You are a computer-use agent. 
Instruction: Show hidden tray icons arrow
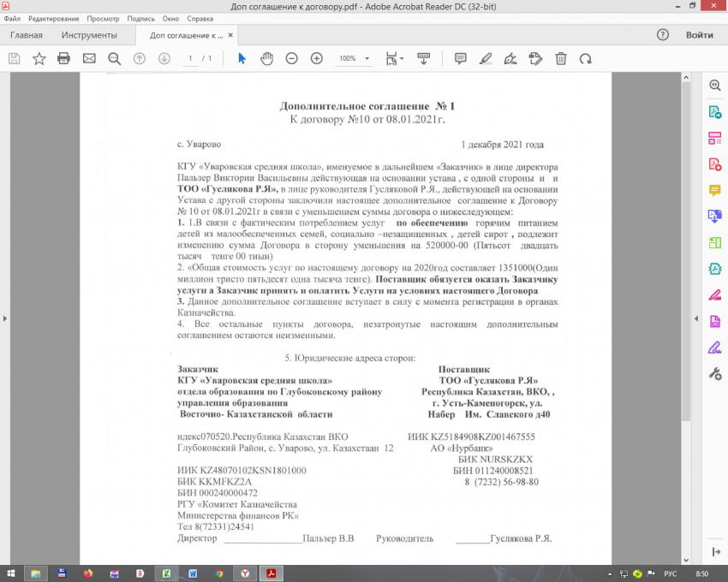pyautogui.click(x=610, y=574)
